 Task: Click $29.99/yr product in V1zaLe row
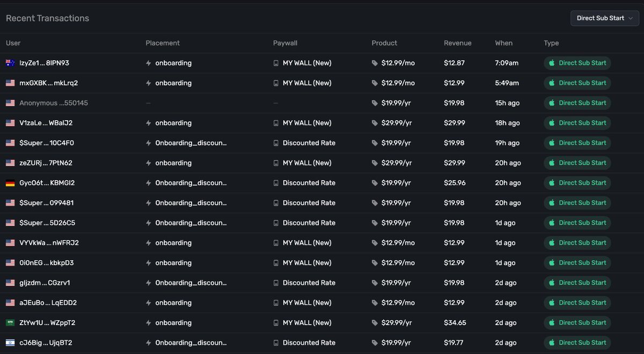click(x=397, y=123)
